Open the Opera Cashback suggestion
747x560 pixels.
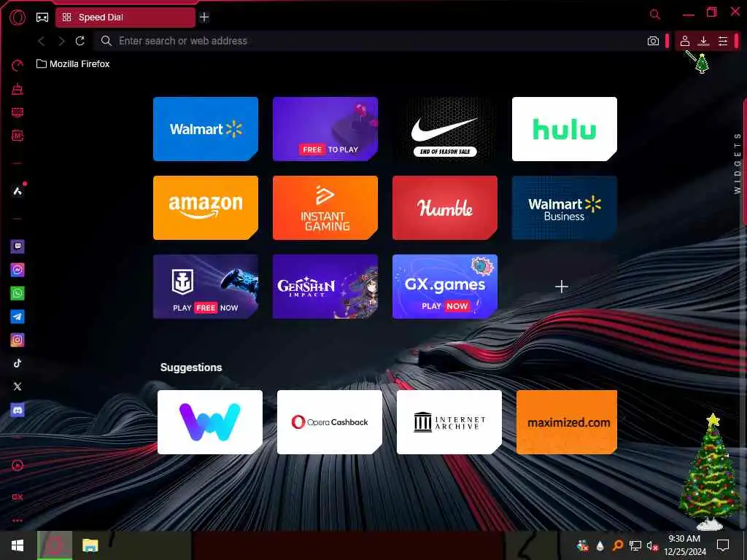329,422
